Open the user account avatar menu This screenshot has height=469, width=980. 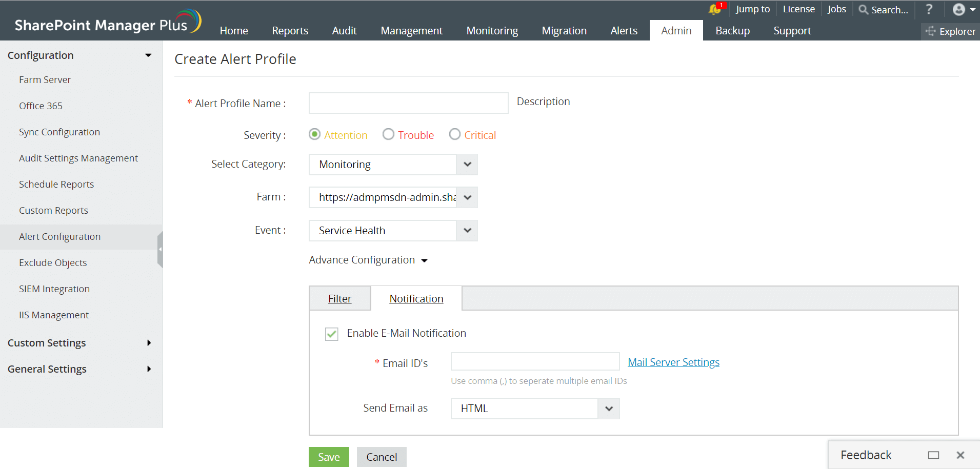(x=964, y=9)
